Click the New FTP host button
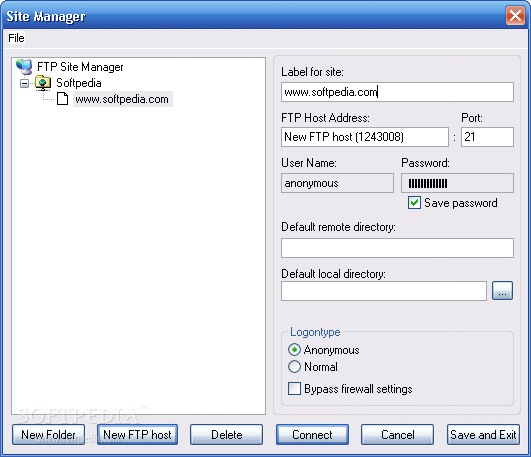The height and width of the screenshot is (457, 531). click(137, 435)
